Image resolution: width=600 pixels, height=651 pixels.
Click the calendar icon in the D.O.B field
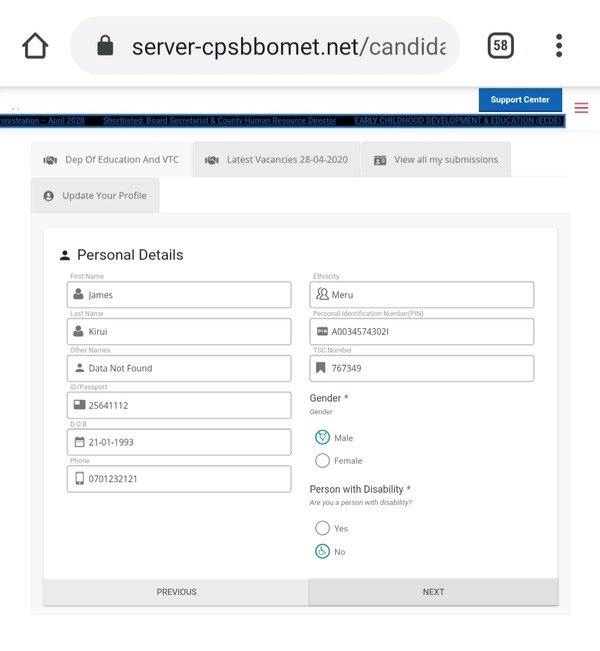[x=79, y=441]
